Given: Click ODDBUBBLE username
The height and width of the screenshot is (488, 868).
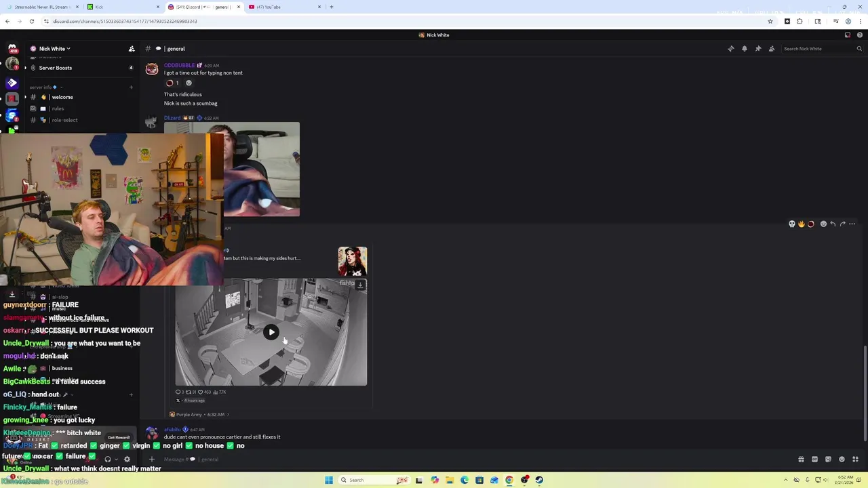Looking at the screenshot, I should point(179,65).
